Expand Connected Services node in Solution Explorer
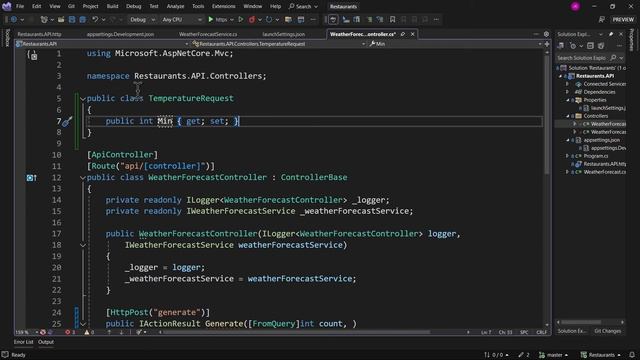 click(568, 84)
